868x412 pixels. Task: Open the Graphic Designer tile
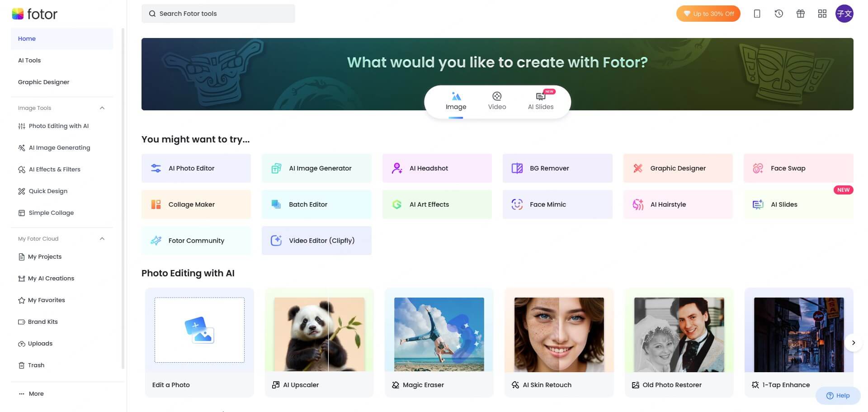click(x=678, y=168)
